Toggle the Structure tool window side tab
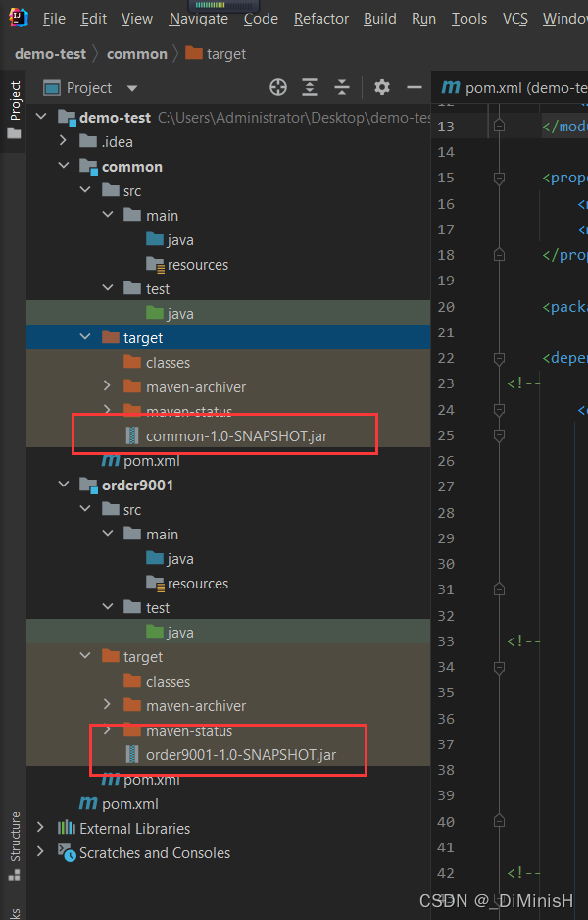588x920 pixels. (14, 845)
